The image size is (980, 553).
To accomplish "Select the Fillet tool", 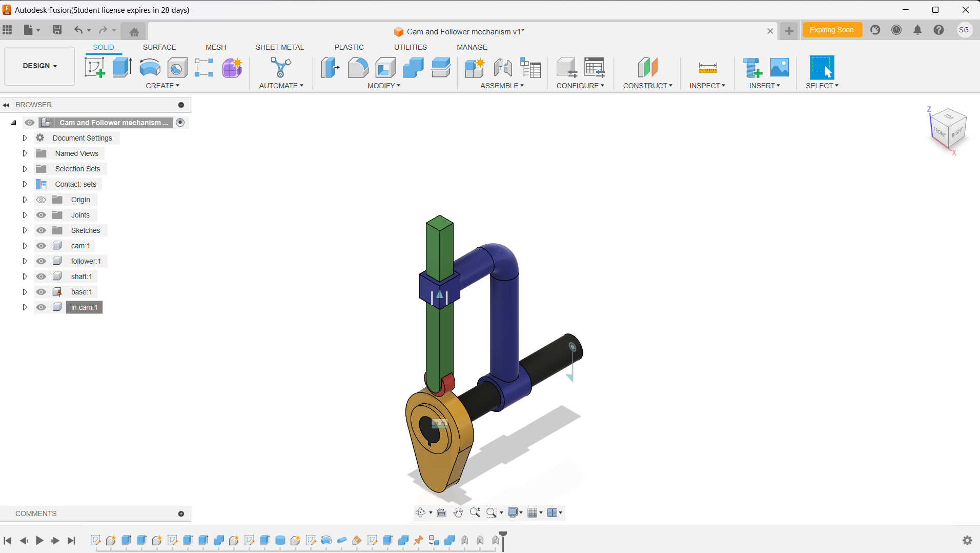I will pos(358,67).
